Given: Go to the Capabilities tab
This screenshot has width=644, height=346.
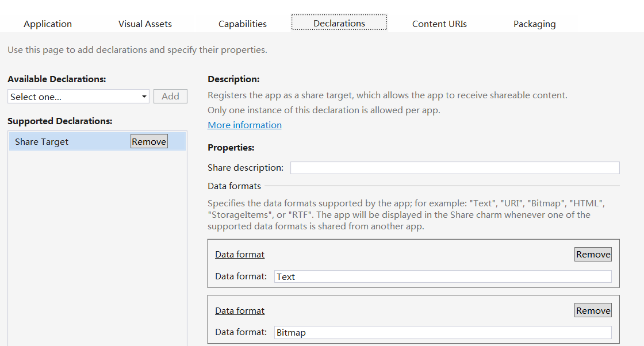Looking at the screenshot, I should tap(242, 24).
